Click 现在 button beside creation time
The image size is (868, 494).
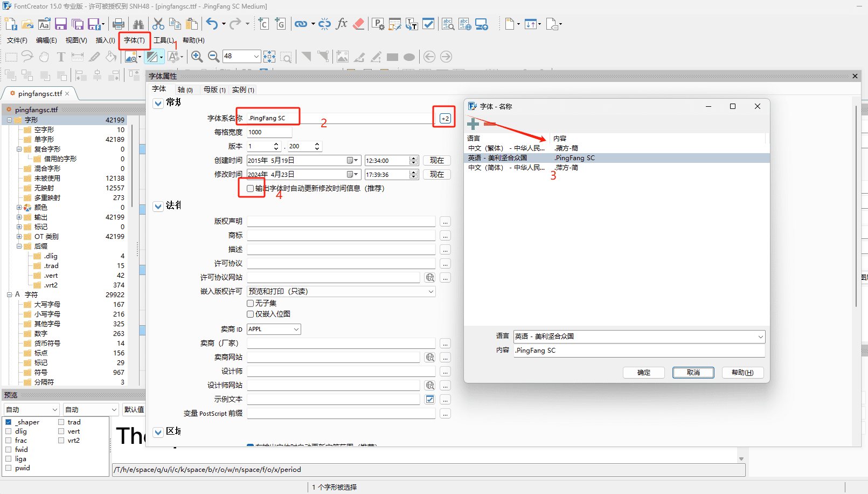pos(436,161)
